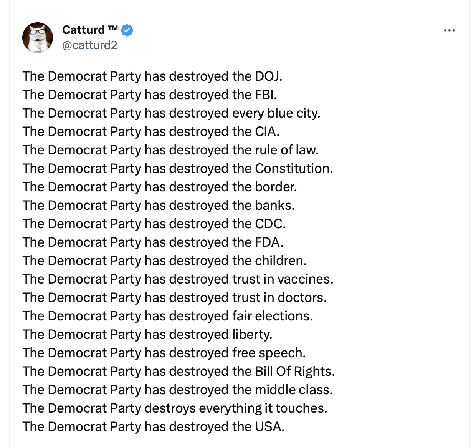
Task: Click the line mentioning the Constitution
Action: pyautogui.click(x=178, y=168)
